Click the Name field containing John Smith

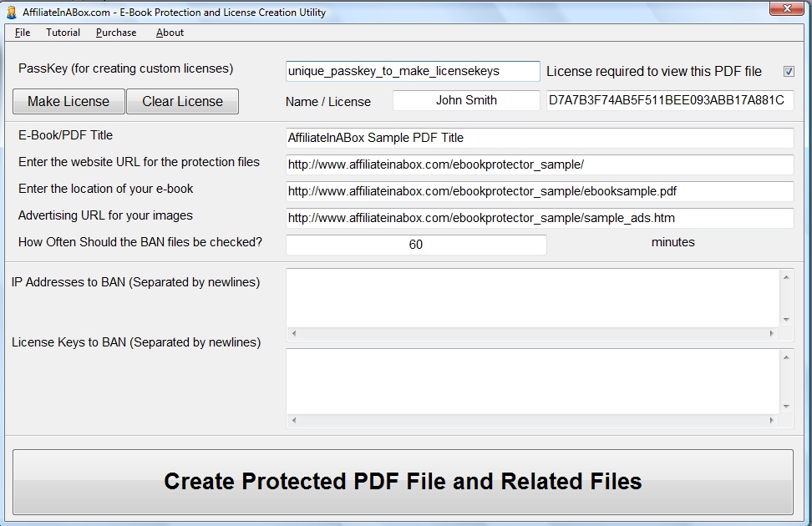point(466,100)
